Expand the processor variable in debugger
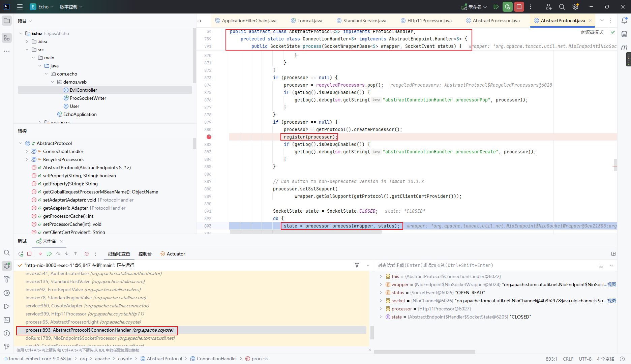The width and height of the screenshot is (631, 364). point(381,309)
